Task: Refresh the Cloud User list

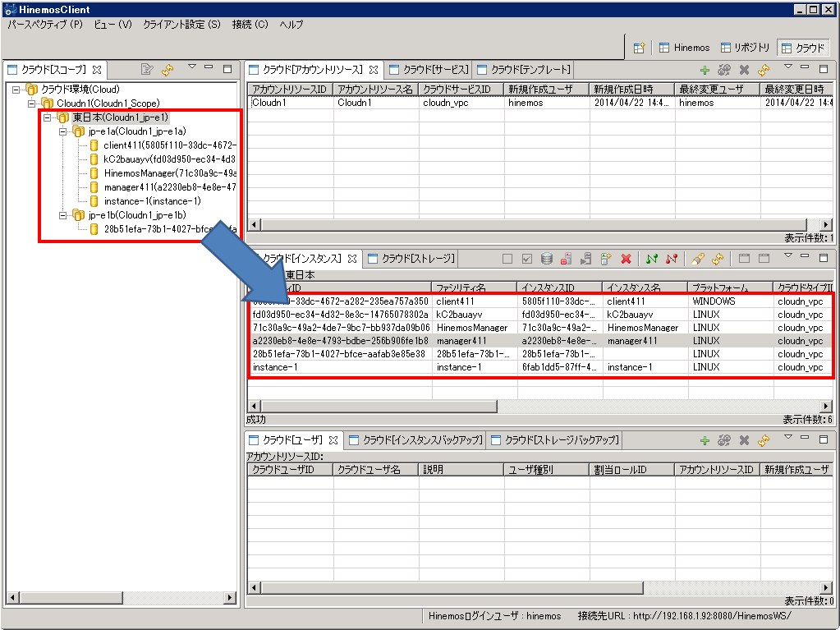Action: click(x=764, y=440)
